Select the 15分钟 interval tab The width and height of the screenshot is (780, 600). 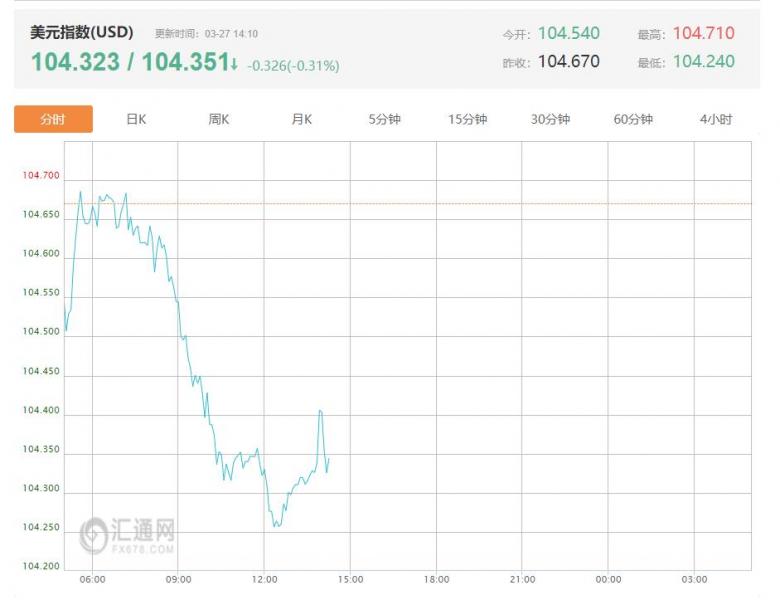pos(467,119)
